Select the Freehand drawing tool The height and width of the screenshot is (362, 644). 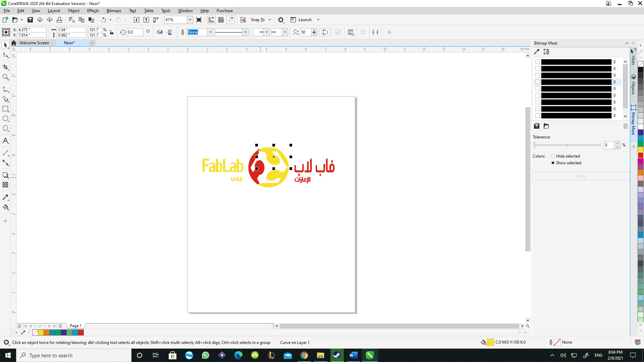[5, 89]
